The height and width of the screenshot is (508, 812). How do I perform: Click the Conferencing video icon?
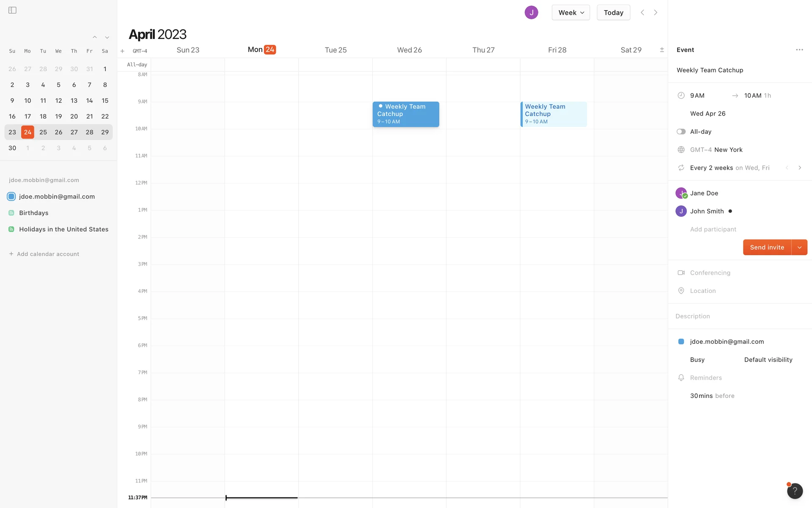coord(681,273)
